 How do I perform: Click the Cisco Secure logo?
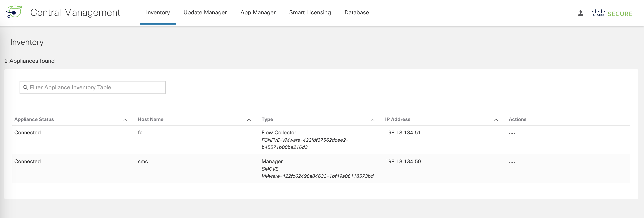[x=612, y=13]
